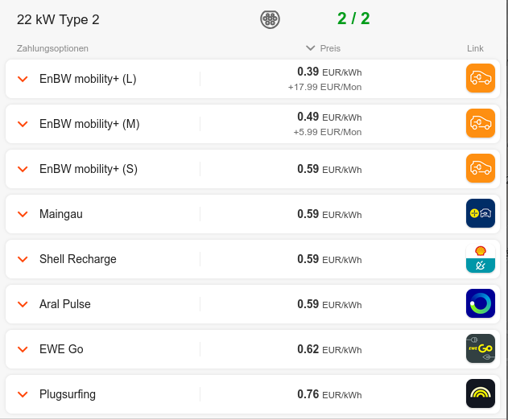Viewport: 508px width, 420px height.
Task: Click the +5.99 EUR/Mon monthly fee
Action: click(328, 132)
